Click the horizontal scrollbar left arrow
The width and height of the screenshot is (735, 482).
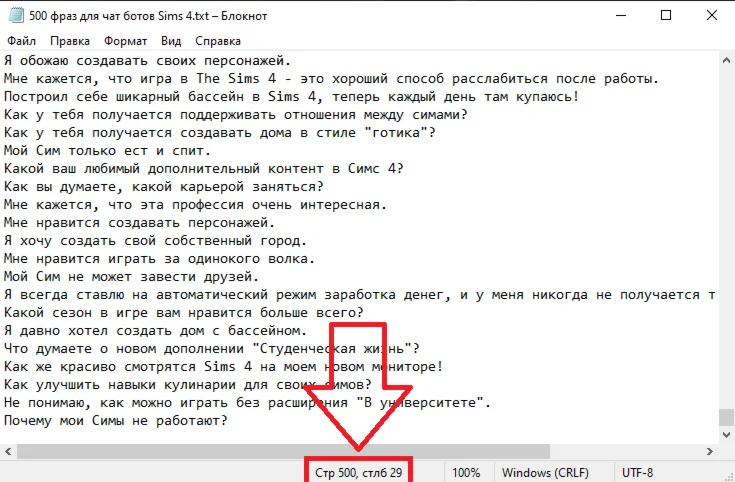8,452
